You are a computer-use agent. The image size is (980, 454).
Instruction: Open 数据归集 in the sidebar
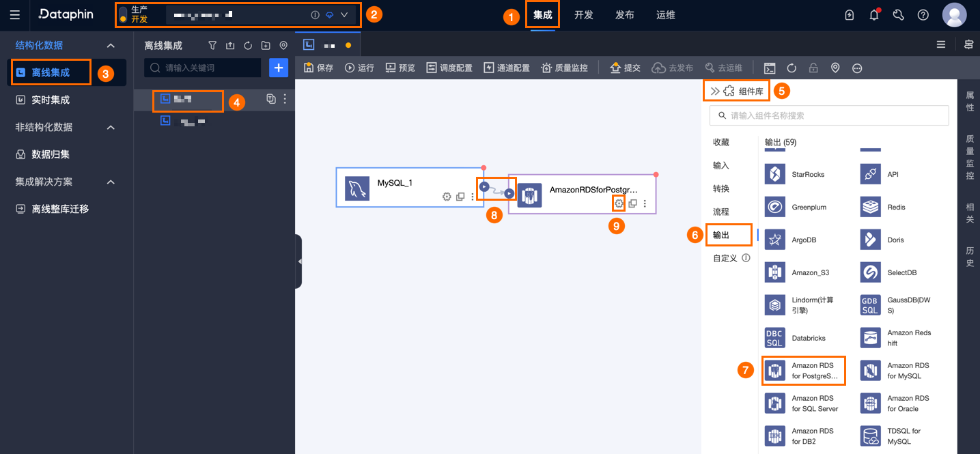[x=51, y=154]
